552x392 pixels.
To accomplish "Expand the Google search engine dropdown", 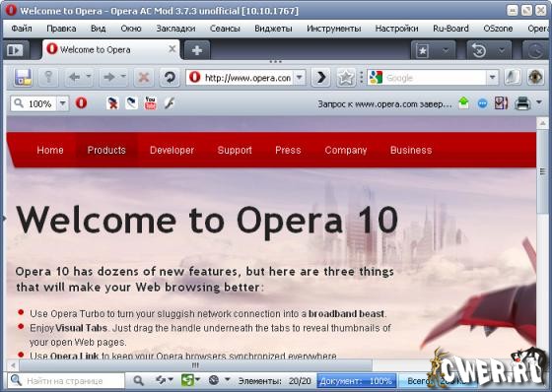I will (x=493, y=78).
